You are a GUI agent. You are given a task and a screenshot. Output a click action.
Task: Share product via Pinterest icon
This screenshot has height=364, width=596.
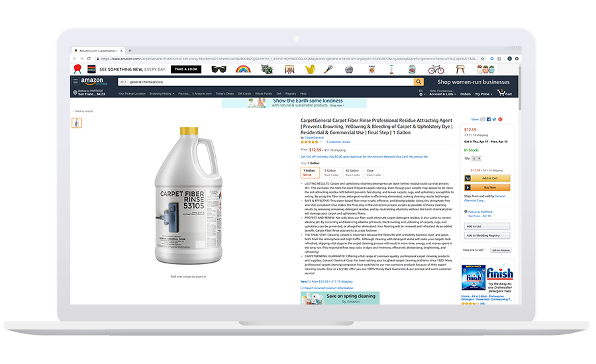(500, 119)
